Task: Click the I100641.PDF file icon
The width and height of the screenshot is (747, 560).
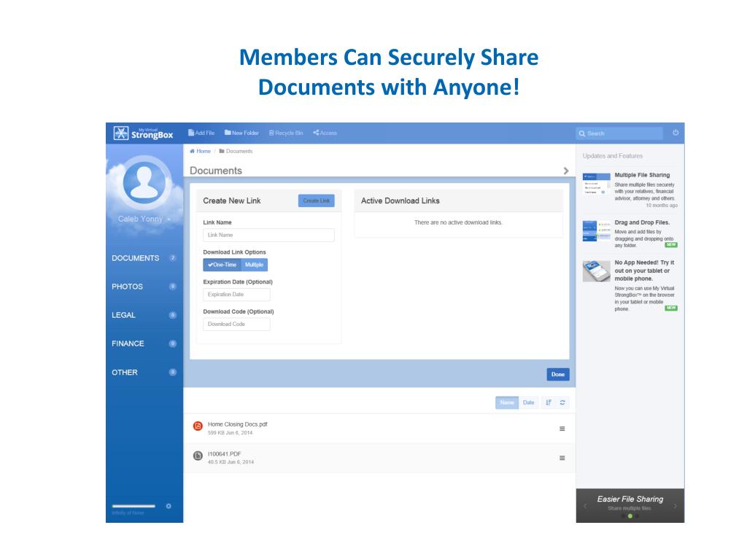Action: (x=198, y=456)
